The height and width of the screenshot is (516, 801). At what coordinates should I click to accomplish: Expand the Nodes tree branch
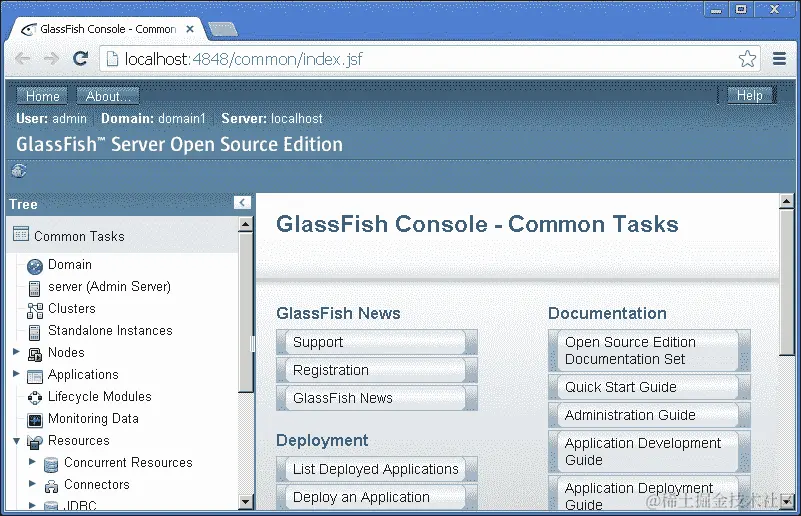point(16,351)
